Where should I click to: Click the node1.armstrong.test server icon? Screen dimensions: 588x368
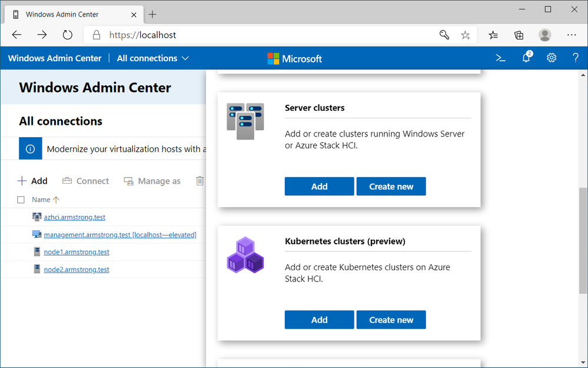[36, 251]
